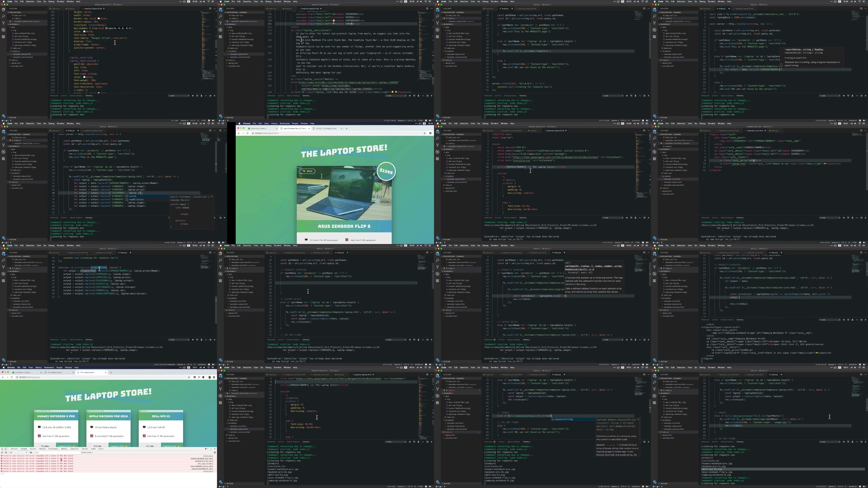Switch to the Elements tab in DevTools

point(14,449)
